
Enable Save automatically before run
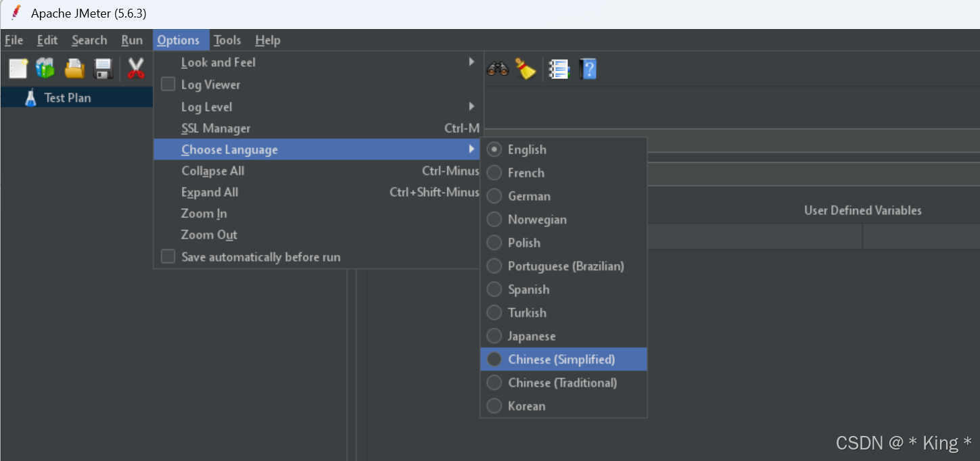pyautogui.click(x=168, y=257)
